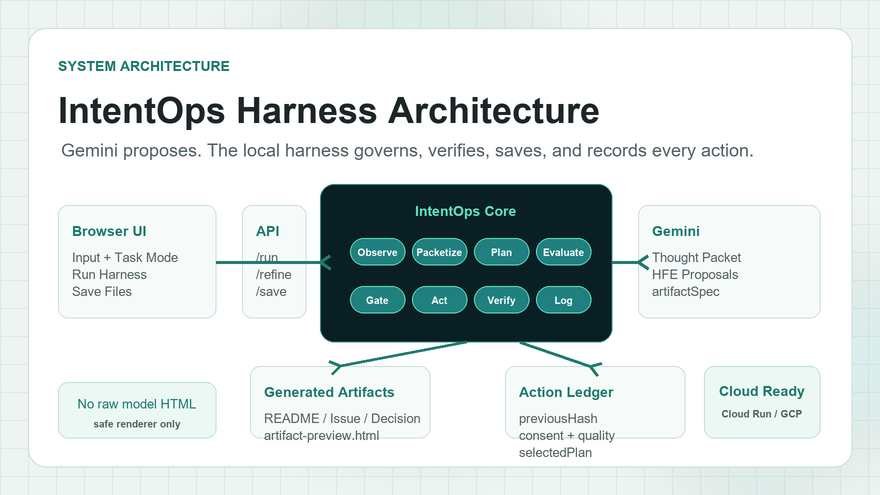Viewport: 880px width, 495px height.
Task: Click the SYSTEM ARCHITECTURE label
Action: pos(144,66)
